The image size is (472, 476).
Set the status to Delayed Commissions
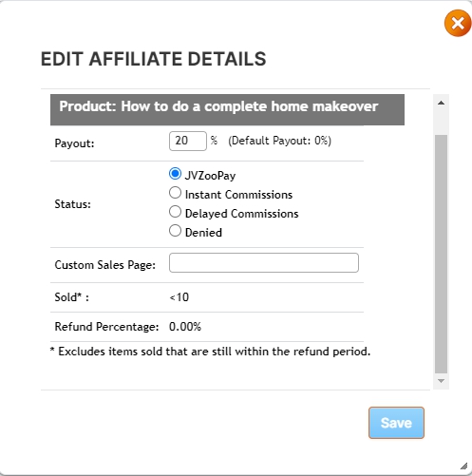[x=175, y=212]
